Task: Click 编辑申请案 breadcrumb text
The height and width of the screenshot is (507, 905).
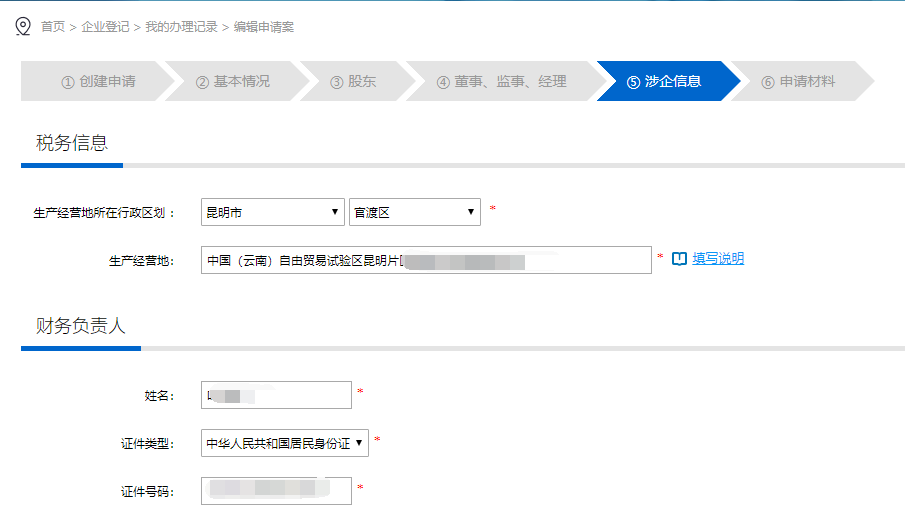Action: [264, 27]
